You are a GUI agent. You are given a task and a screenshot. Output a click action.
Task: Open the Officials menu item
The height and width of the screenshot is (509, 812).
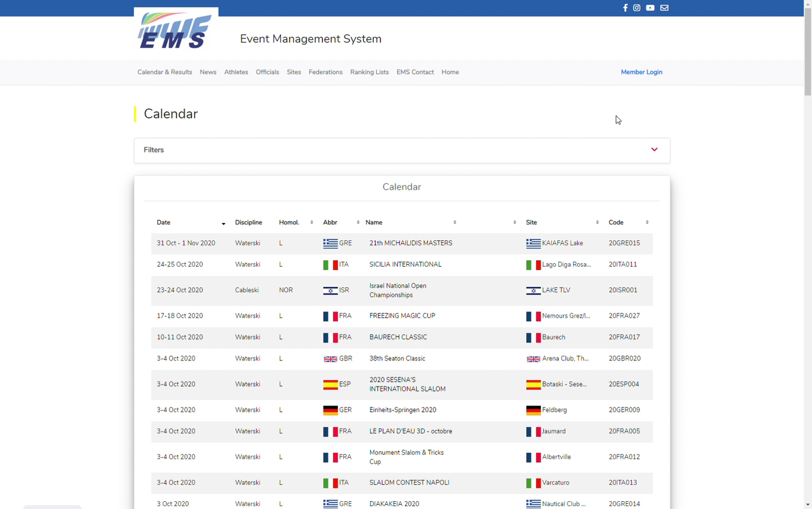[x=267, y=72]
